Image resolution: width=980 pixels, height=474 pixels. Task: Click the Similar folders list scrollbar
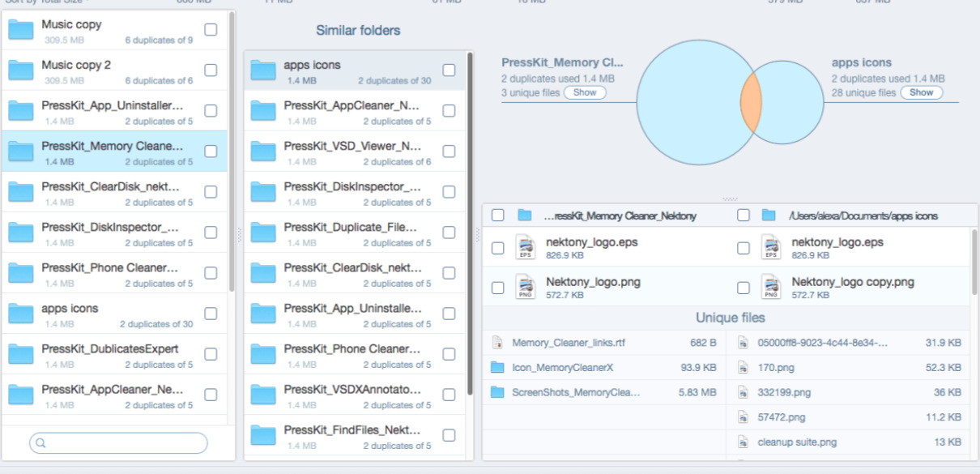469,225
